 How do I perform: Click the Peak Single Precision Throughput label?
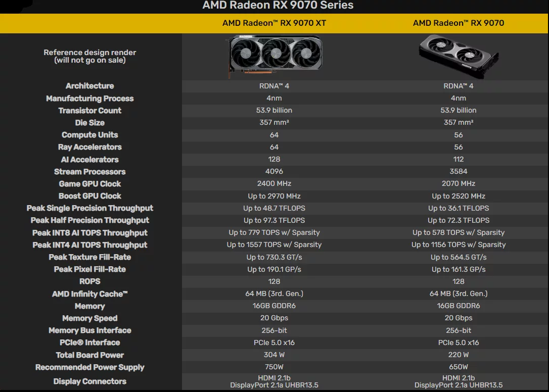tap(89, 208)
